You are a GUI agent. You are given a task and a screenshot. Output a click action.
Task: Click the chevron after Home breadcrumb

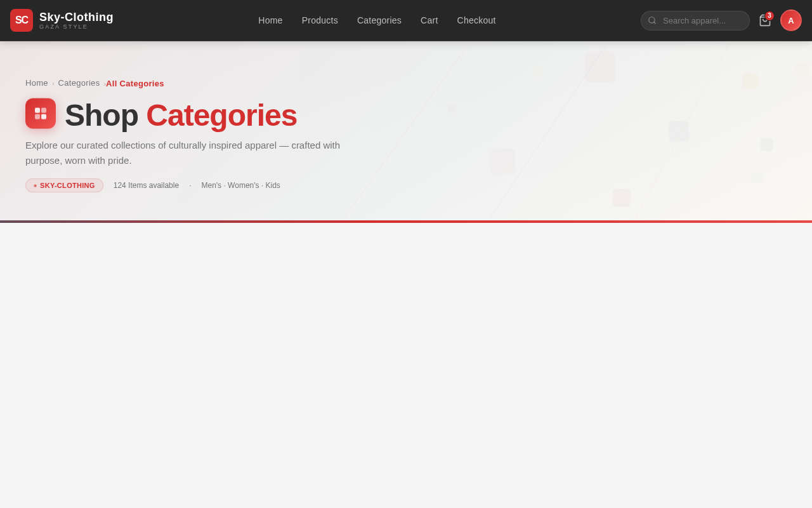(x=53, y=83)
